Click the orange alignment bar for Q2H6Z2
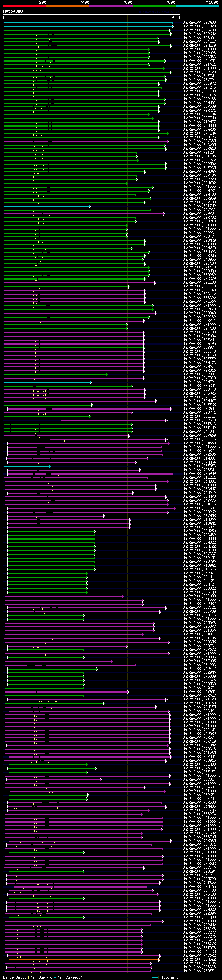 (x=84, y=959)
